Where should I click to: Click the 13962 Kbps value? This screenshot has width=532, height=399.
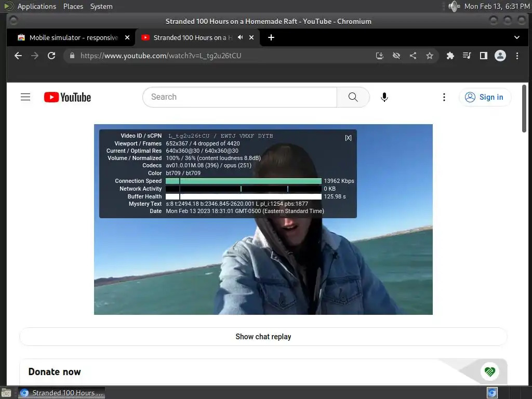point(339,181)
